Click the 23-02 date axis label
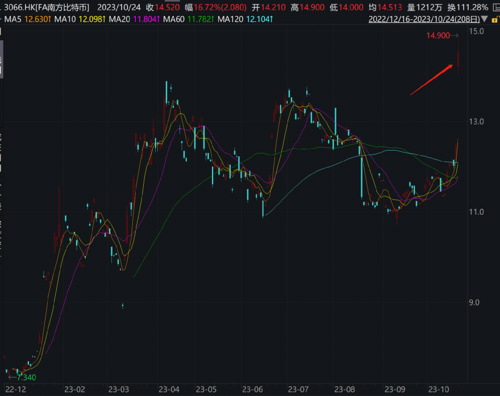Viewport: 500px width, 396px height. 75,389
